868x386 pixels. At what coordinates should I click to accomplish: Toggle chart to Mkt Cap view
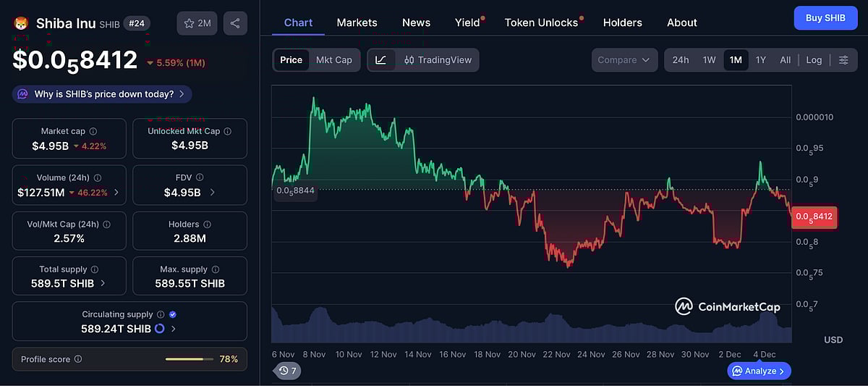[334, 60]
